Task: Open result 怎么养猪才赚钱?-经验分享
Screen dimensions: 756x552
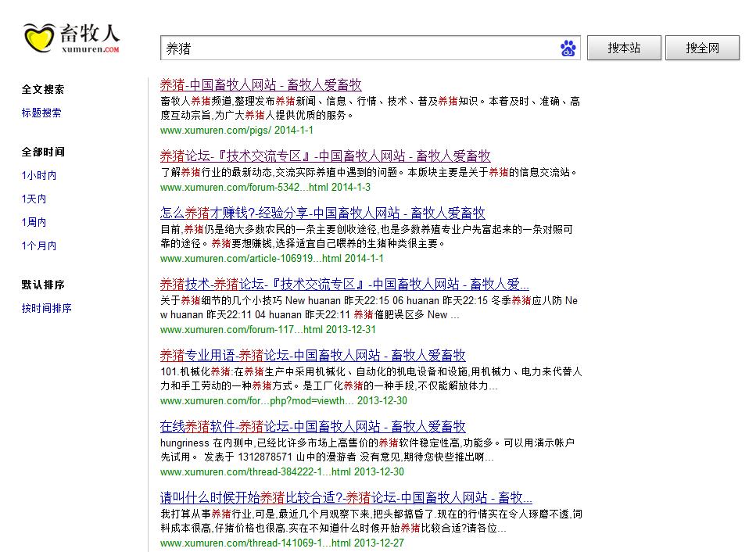Action: 323,213
